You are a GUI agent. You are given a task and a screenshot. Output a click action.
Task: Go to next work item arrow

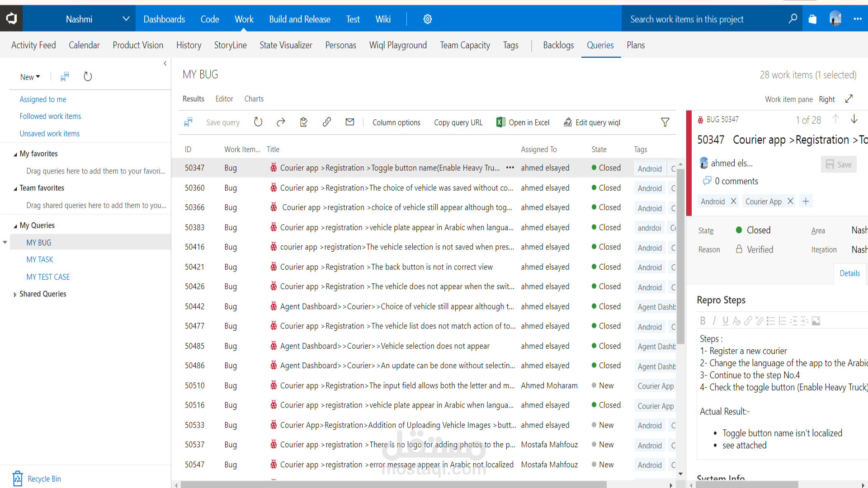[854, 119]
